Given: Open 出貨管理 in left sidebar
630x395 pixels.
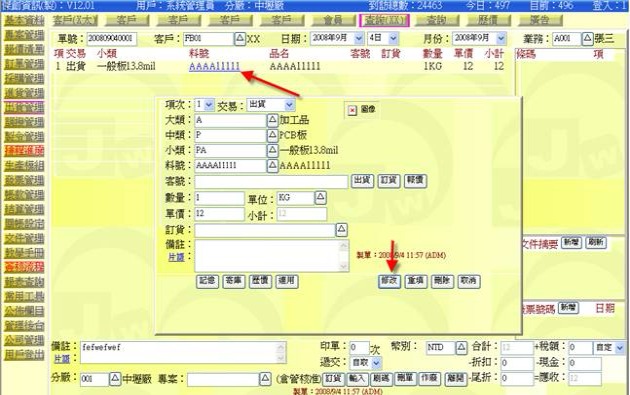Looking at the screenshot, I should point(24,108).
